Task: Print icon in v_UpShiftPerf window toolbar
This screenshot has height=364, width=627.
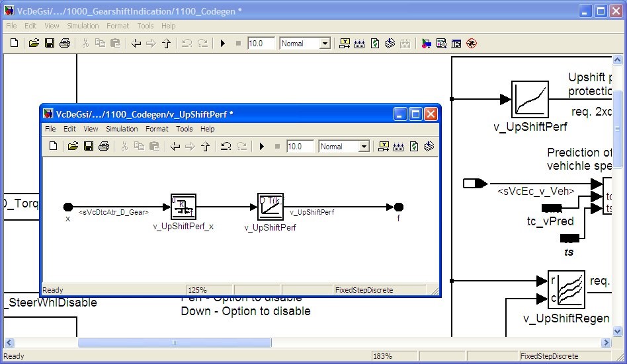Action: pyautogui.click(x=103, y=147)
